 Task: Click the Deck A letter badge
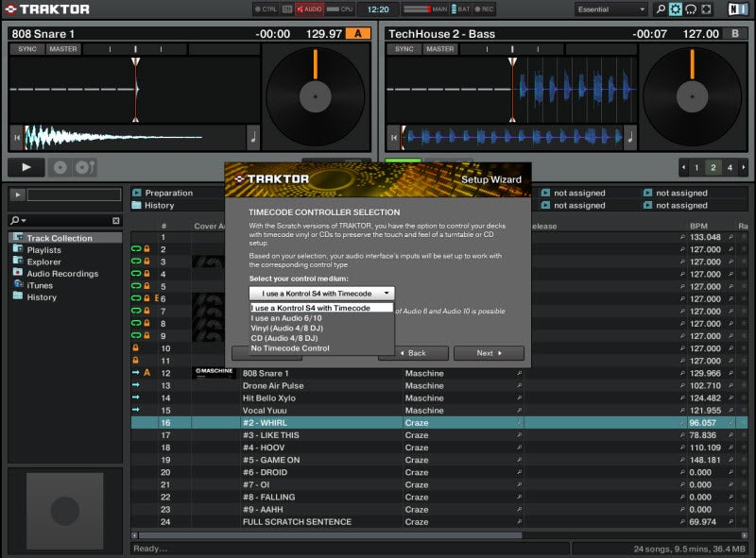[358, 34]
